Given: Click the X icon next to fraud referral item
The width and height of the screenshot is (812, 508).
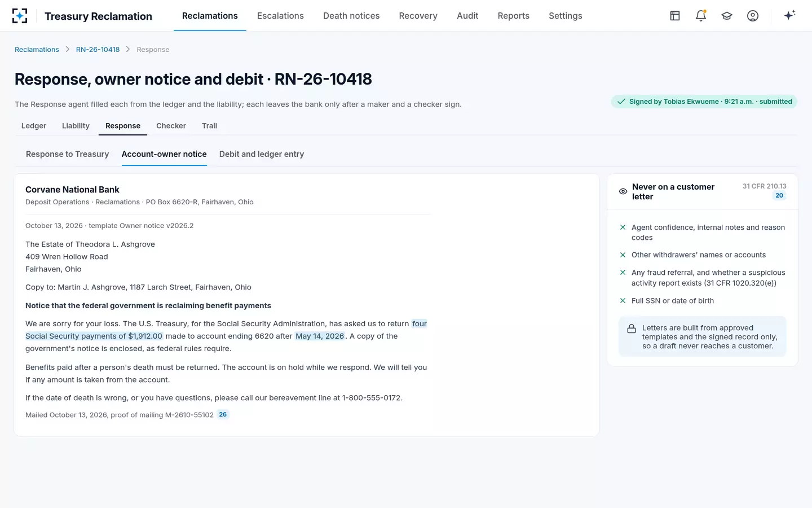Looking at the screenshot, I should (623, 273).
